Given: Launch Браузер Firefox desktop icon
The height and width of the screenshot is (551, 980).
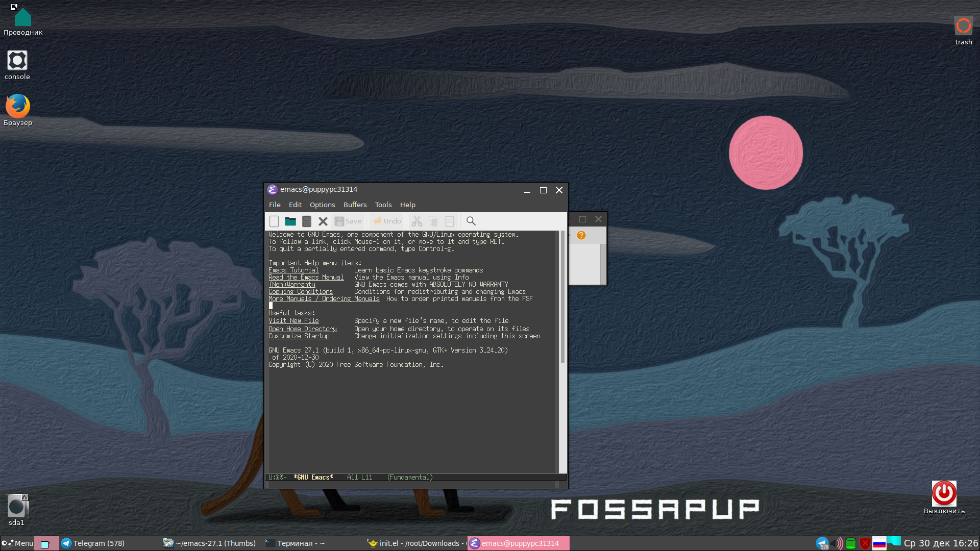Looking at the screenshot, I should click(x=18, y=110).
